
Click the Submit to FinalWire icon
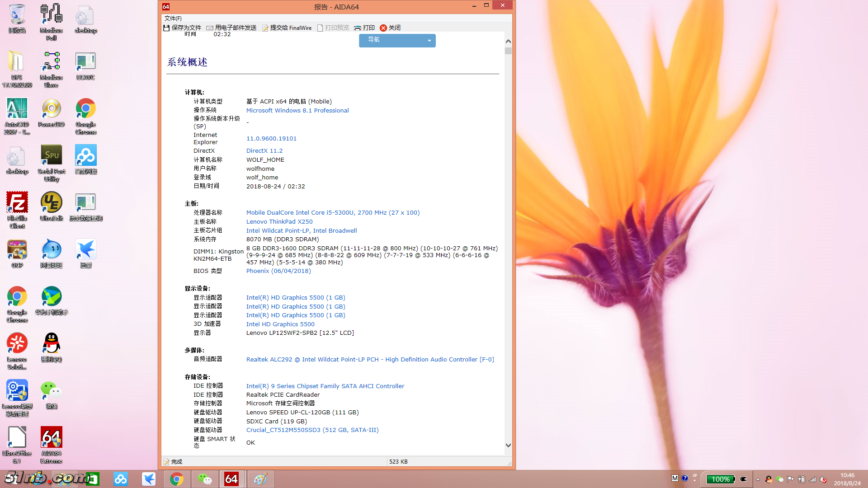[x=265, y=28]
